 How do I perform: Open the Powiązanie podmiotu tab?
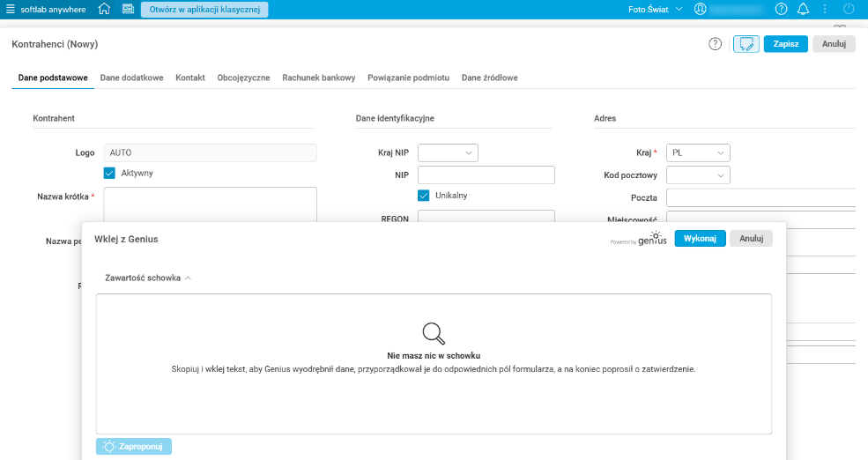(x=409, y=78)
